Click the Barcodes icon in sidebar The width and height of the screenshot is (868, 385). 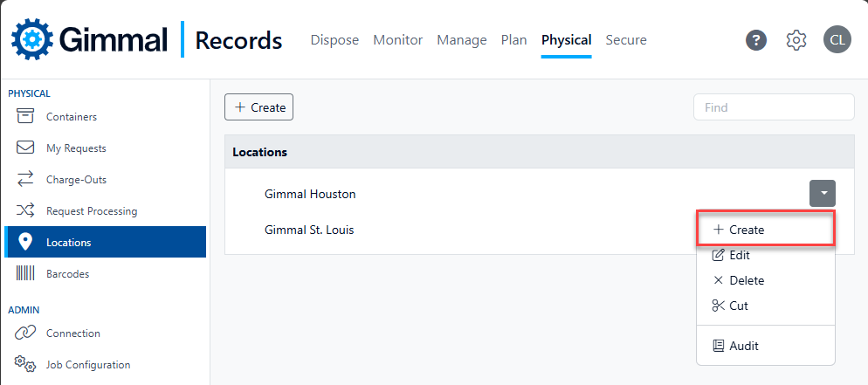[x=25, y=273]
